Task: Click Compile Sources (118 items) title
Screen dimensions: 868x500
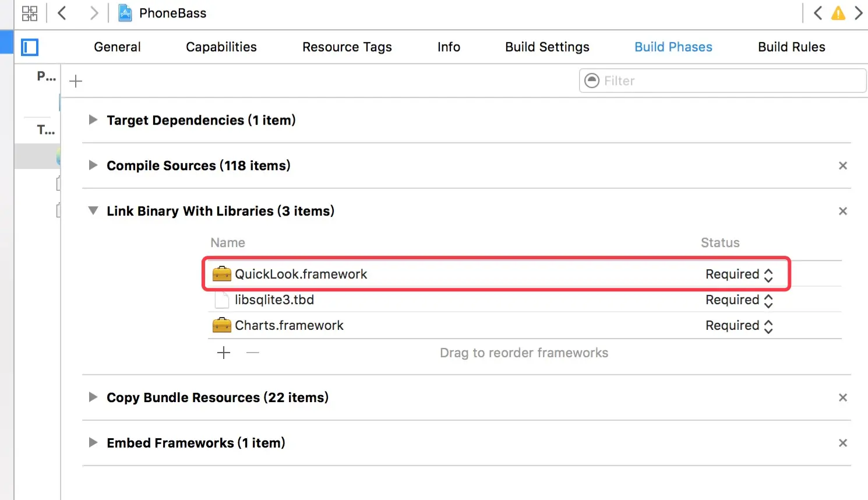Action: [198, 166]
